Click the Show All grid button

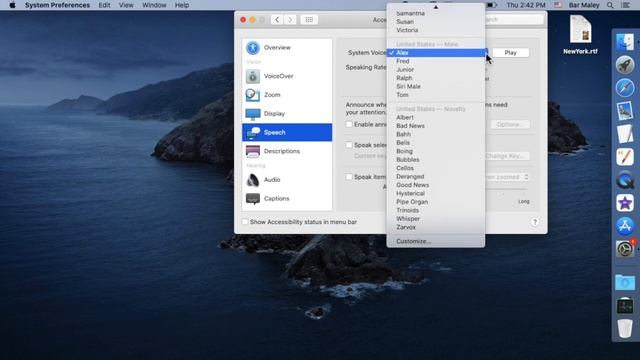tap(309, 20)
